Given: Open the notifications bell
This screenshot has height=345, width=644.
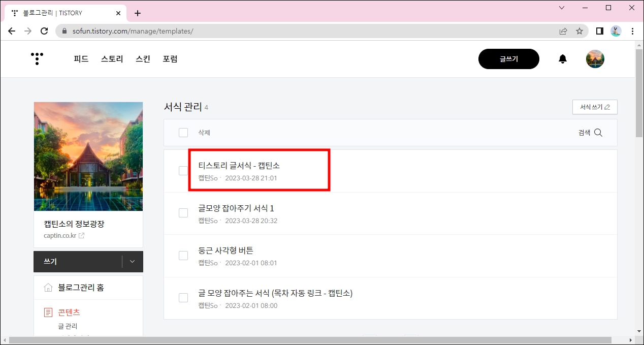Looking at the screenshot, I should click(x=562, y=59).
